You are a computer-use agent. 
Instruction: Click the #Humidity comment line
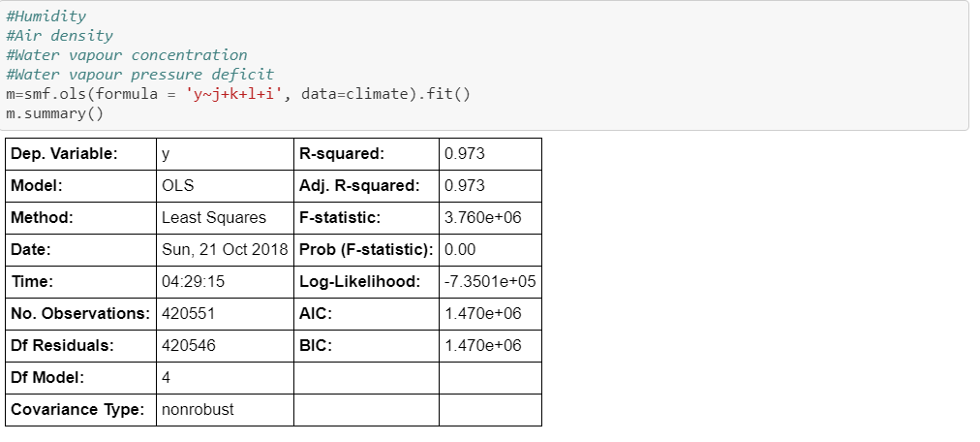click(46, 16)
